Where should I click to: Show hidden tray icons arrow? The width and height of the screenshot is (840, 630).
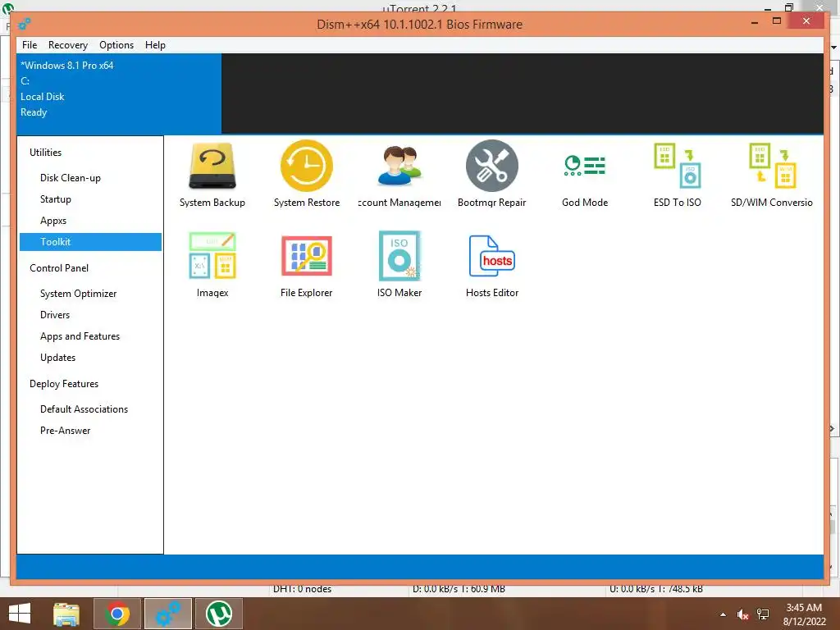click(x=724, y=615)
